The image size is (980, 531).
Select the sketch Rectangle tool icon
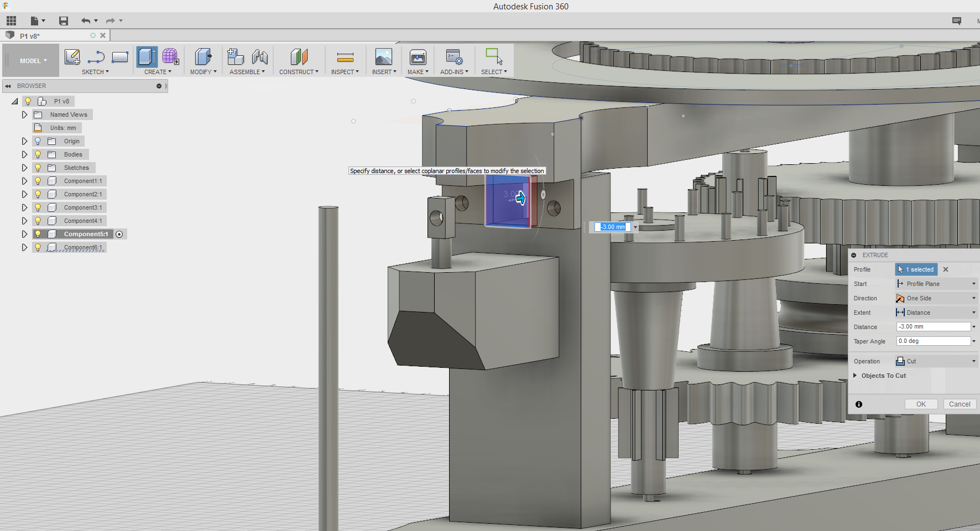click(x=120, y=57)
